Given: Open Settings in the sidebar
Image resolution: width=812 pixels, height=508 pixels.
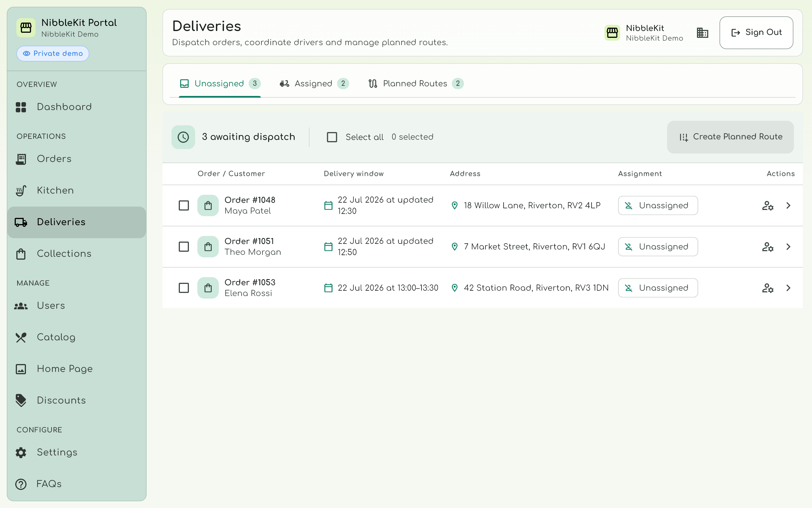Looking at the screenshot, I should pyautogui.click(x=76, y=453).
